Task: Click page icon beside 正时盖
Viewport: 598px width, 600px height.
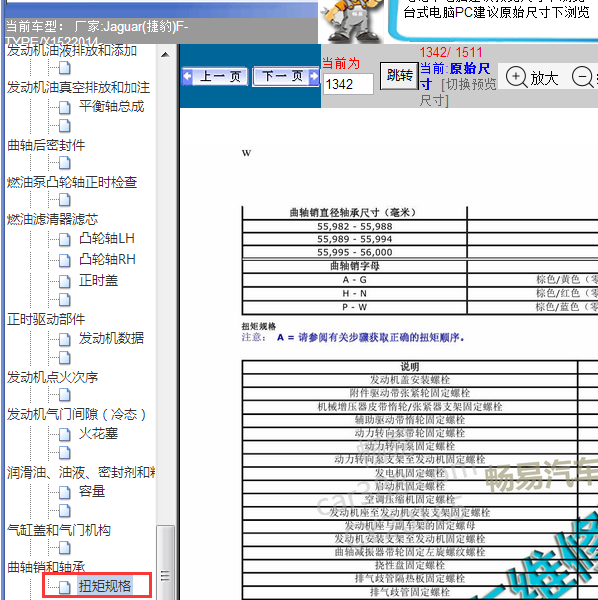Action: point(65,281)
